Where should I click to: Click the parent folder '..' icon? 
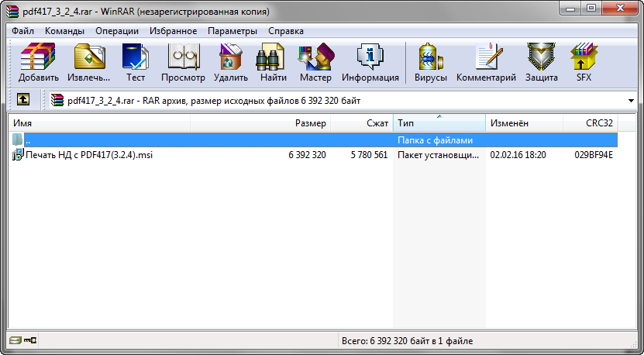coord(18,140)
